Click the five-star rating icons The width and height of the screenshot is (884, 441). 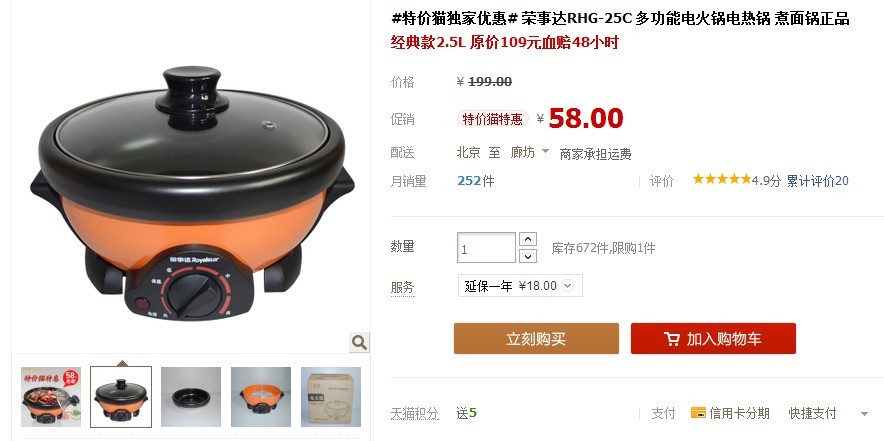pyautogui.click(x=722, y=179)
